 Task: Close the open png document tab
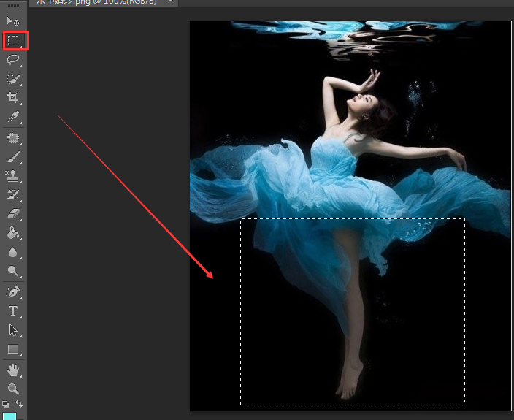(x=170, y=1)
